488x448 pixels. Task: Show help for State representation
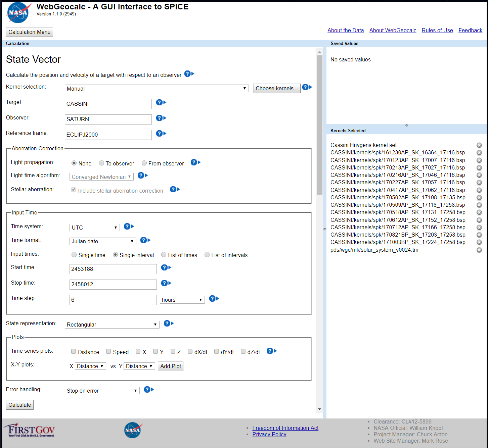169,323
